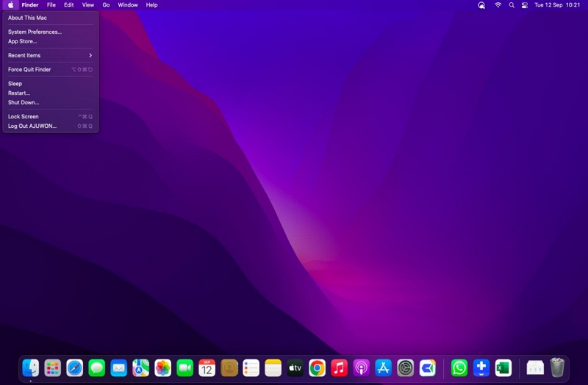Open the App Store Dock icon

pyautogui.click(x=383, y=368)
